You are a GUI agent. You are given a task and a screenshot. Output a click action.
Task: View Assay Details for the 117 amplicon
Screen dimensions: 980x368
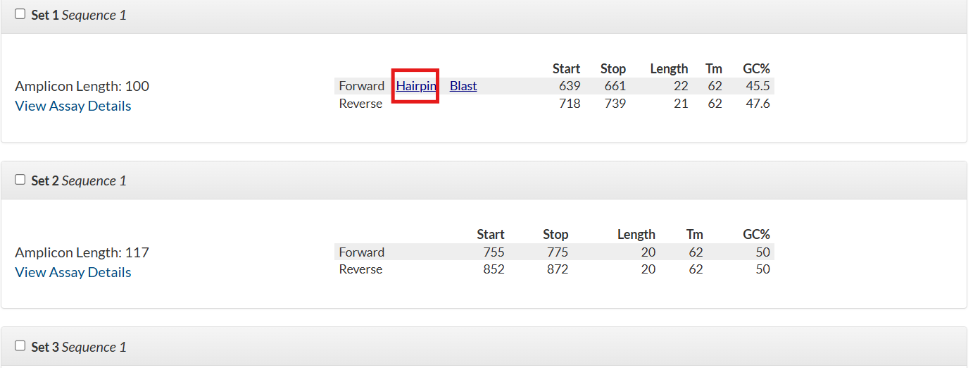[x=73, y=272]
